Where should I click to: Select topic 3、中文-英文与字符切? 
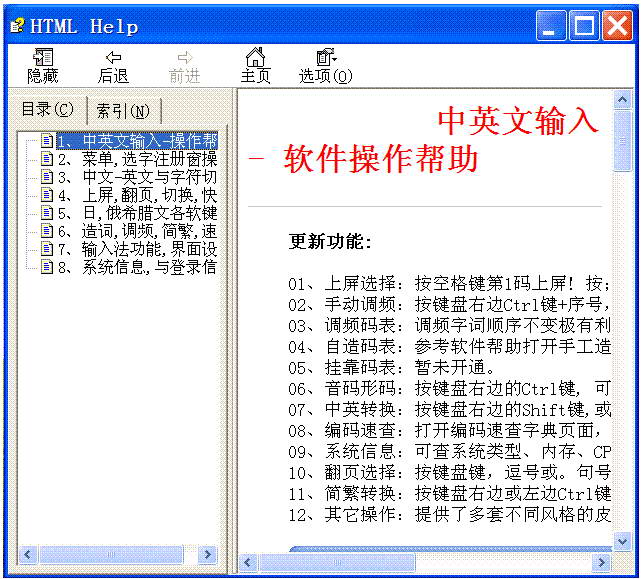137,177
